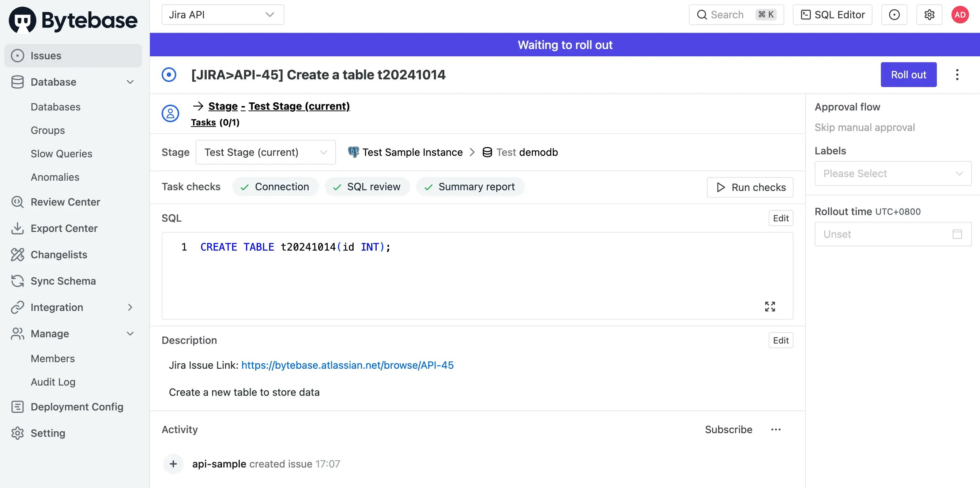Click the Roll out button

[908, 75]
